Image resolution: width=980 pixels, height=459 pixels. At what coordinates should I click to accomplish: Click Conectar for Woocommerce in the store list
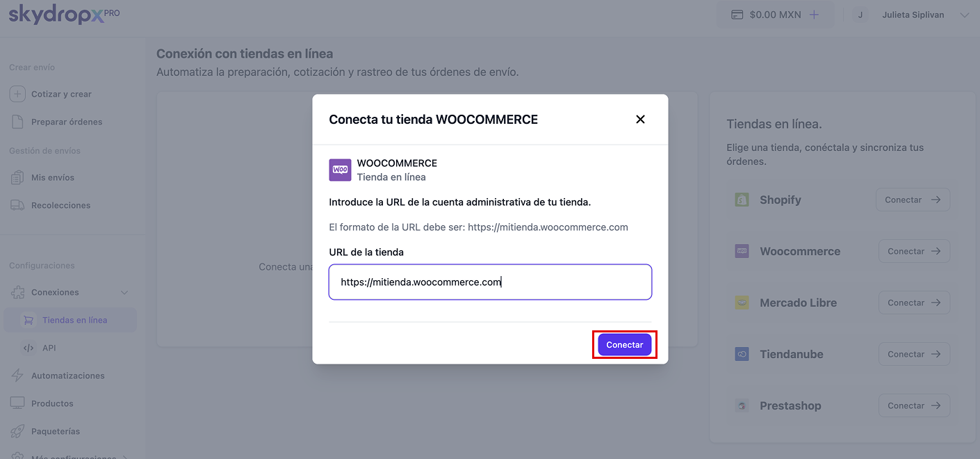[x=914, y=251]
